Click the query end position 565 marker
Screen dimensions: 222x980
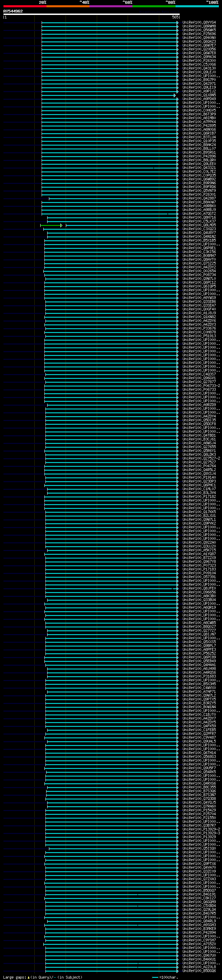point(175,17)
